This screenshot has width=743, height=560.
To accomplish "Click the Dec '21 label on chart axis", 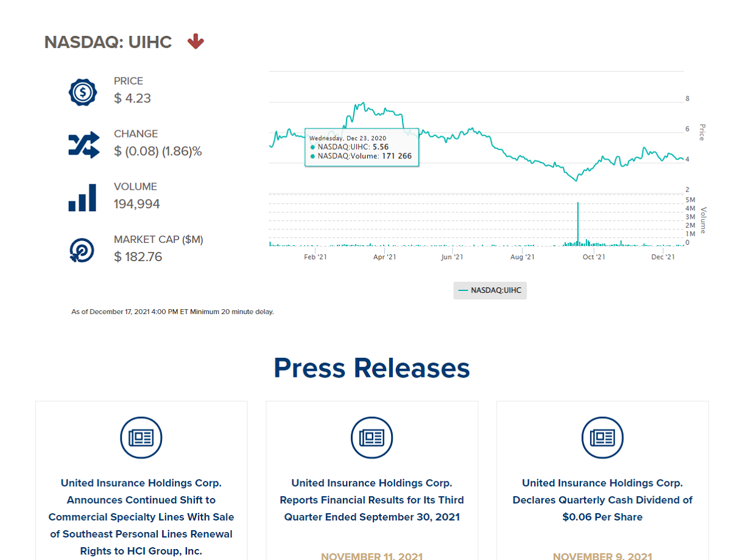I will 663,257.
